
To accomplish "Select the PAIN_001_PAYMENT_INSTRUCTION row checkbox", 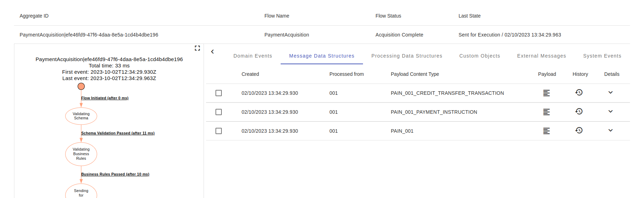I will click(x=219, y=112).
